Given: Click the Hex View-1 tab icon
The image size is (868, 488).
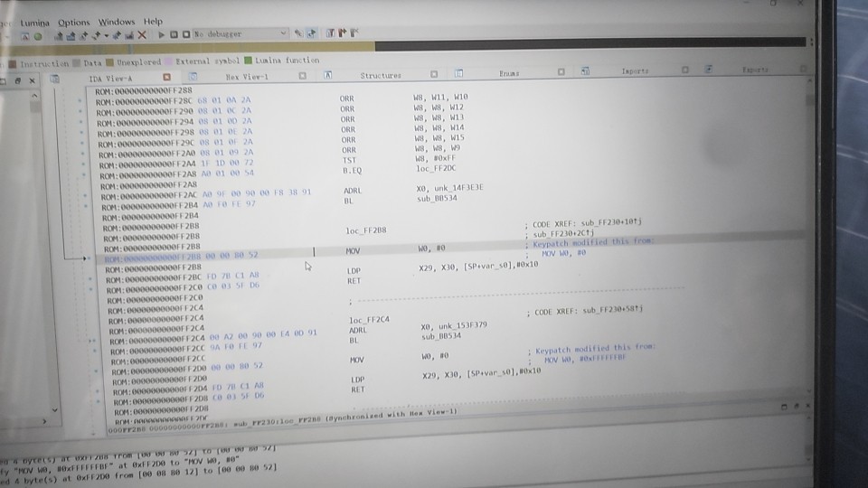Looking at the screenshot, I should (x=193, y=76).
